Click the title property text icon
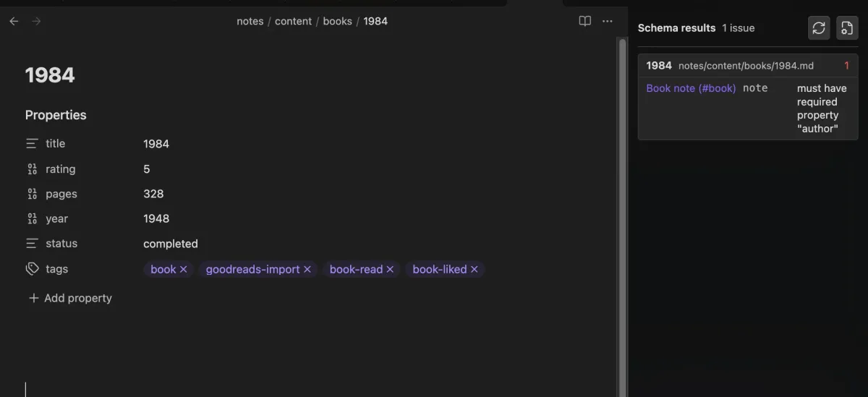 click(32, 144)
